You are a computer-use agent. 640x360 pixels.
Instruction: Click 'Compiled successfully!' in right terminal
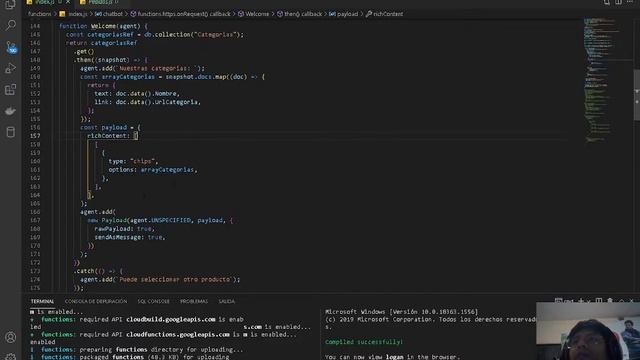tap(364, 342)
